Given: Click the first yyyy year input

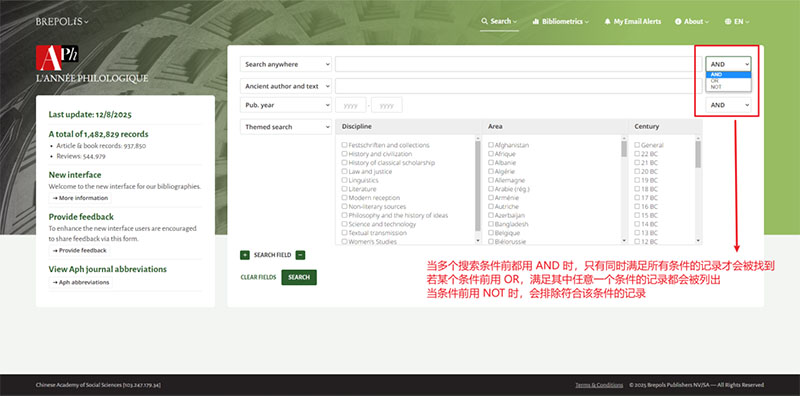Looking at the screenshot, I should click(351, 105).
